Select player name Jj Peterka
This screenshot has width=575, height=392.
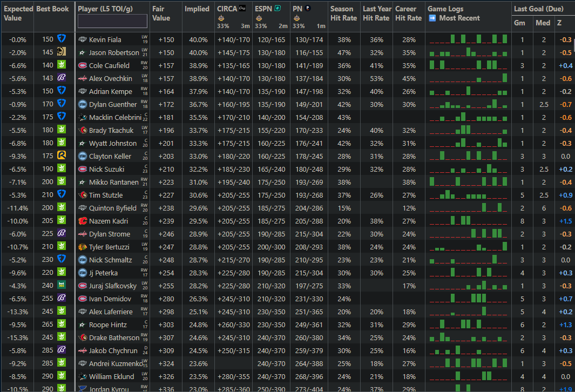103,273
